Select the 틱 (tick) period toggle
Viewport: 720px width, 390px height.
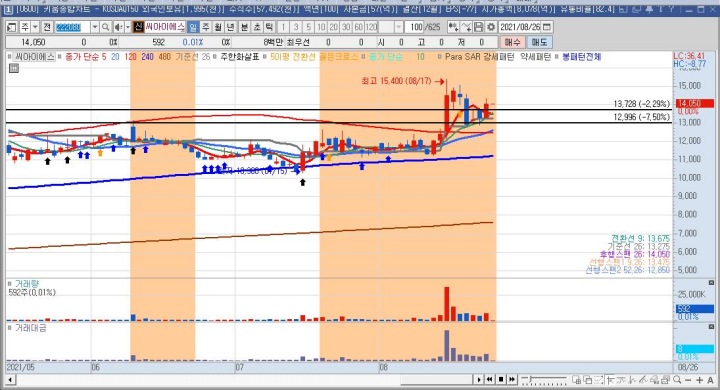click(269, 27)
